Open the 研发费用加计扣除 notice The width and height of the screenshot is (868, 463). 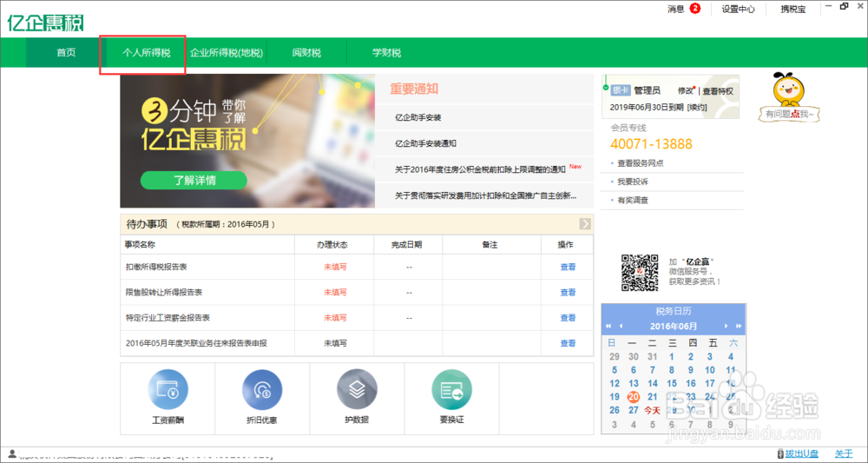(x=485, y=195)
